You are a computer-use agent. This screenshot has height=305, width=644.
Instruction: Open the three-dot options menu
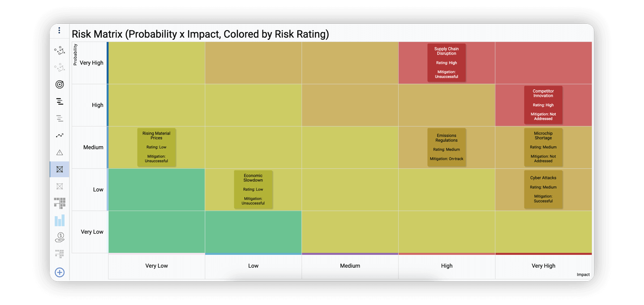60,30
